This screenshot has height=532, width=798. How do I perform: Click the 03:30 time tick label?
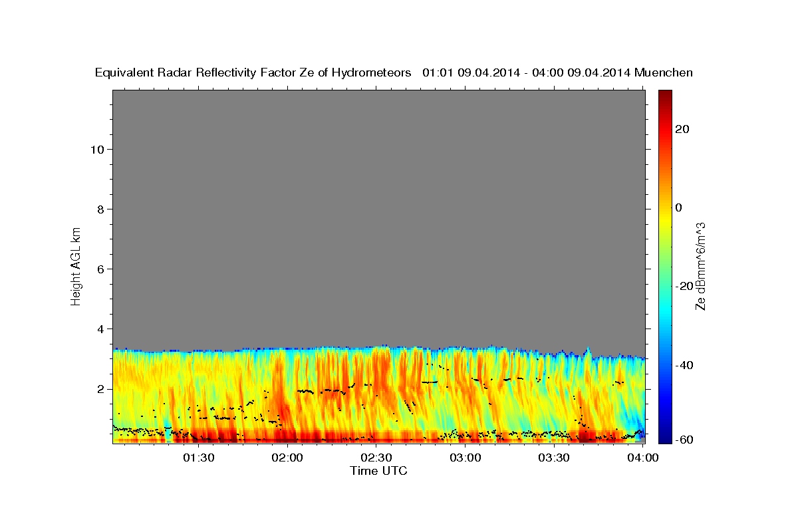[554, 458]
